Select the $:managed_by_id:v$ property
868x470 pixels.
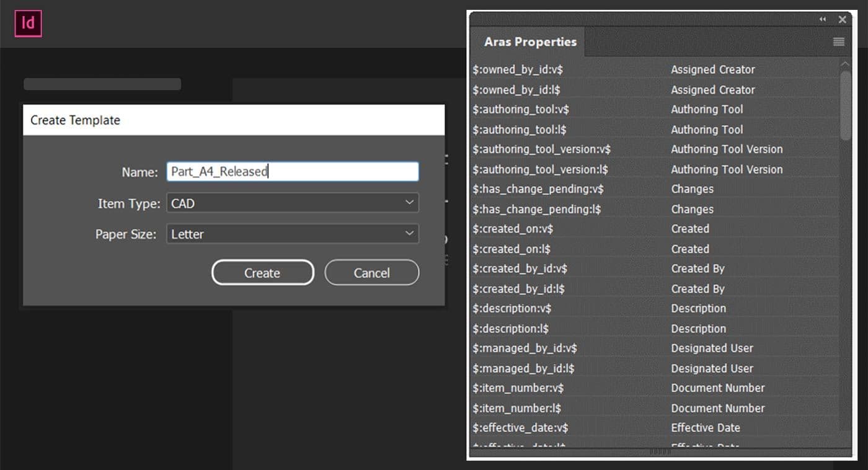[655, 348]
